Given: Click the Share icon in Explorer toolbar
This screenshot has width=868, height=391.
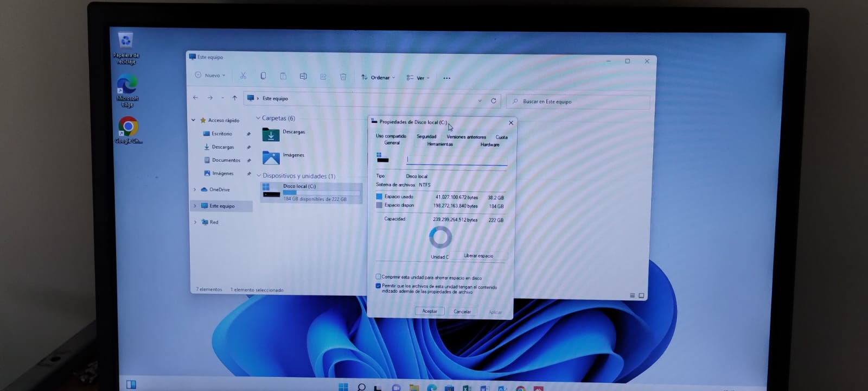Looking at the screenshot, I should pos(323,77).
